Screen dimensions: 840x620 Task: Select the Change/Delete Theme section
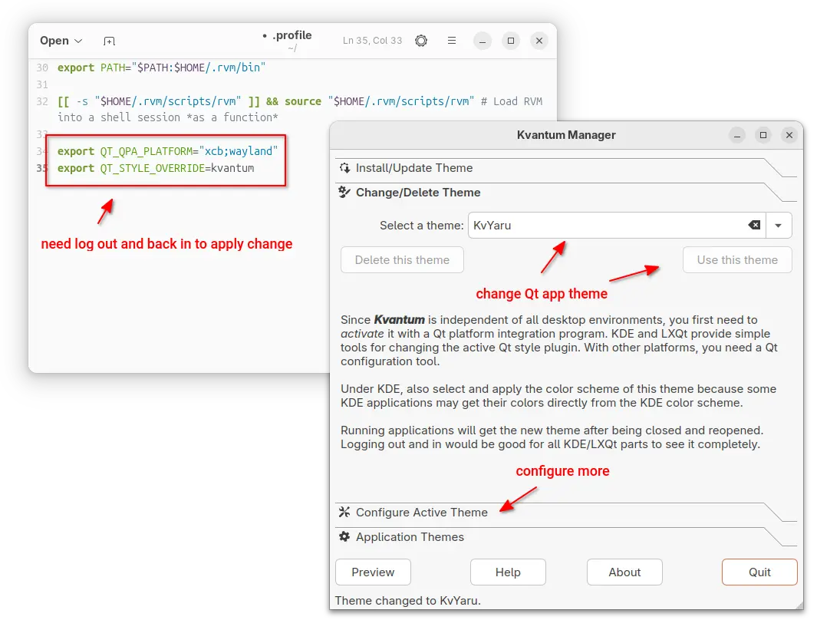point(418,193)
